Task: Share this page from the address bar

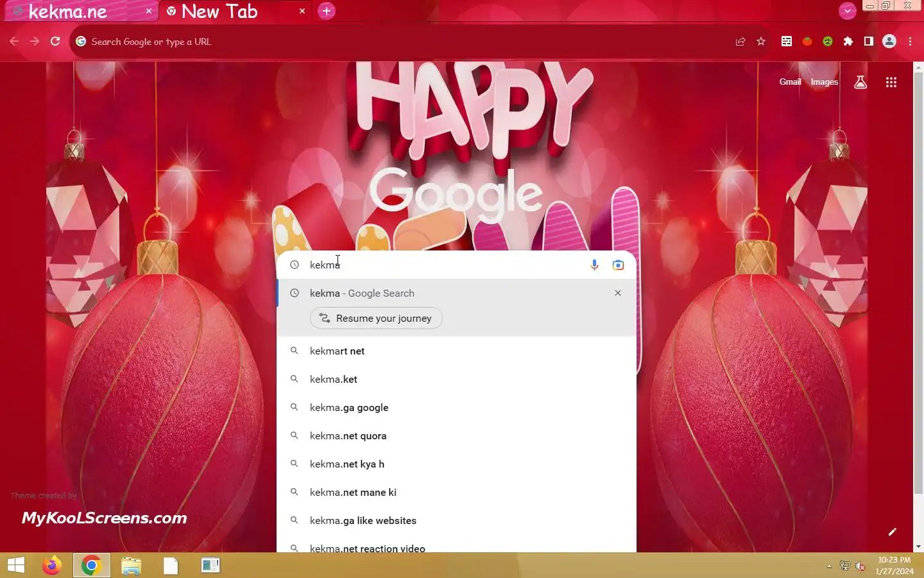Action: pyautogui.click(x=740, y=42)
